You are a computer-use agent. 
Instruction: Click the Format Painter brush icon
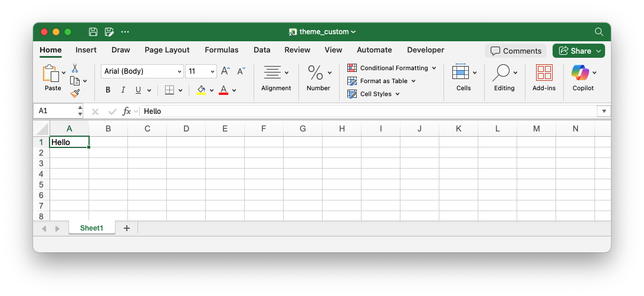(x=75, y=94)
